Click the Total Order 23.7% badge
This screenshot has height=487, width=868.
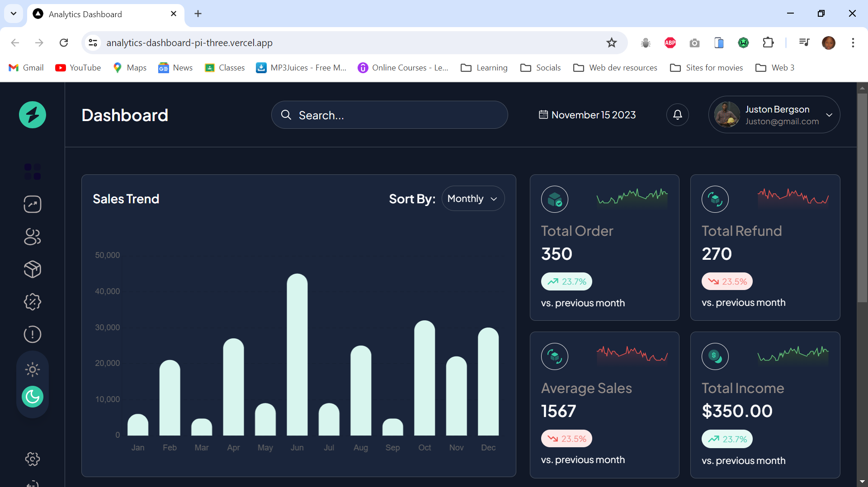click(x=566, y=281)
